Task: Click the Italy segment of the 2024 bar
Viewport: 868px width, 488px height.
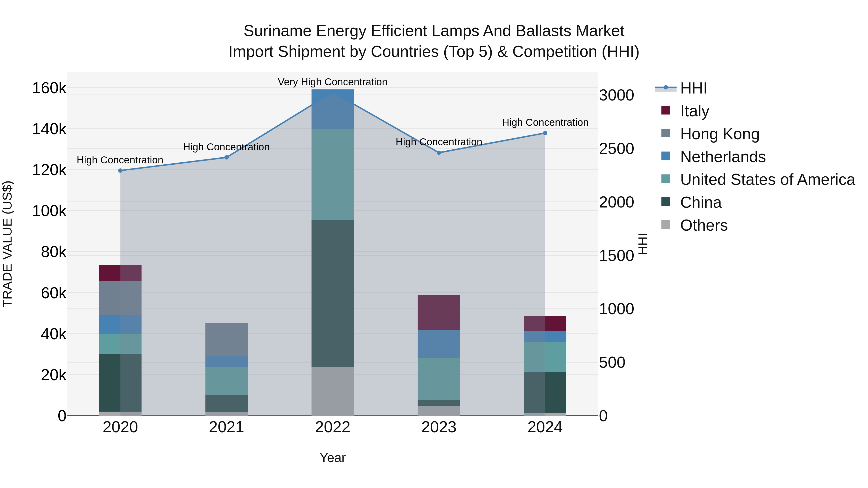Action: coord(545,324)
